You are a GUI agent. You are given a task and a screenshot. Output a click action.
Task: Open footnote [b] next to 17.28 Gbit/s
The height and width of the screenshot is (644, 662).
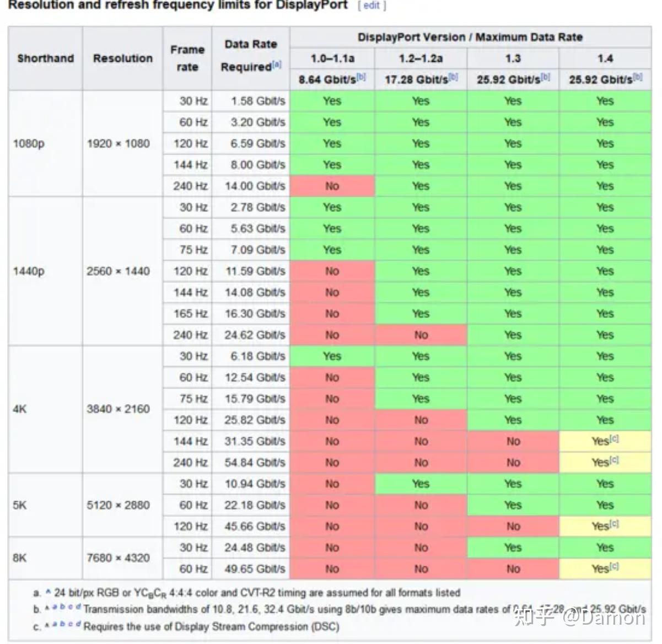453,76
